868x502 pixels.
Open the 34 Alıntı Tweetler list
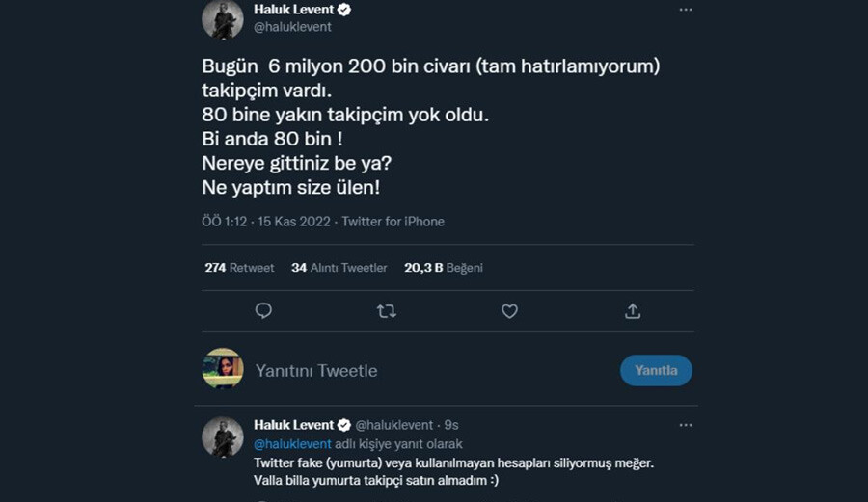coord(339,268)
